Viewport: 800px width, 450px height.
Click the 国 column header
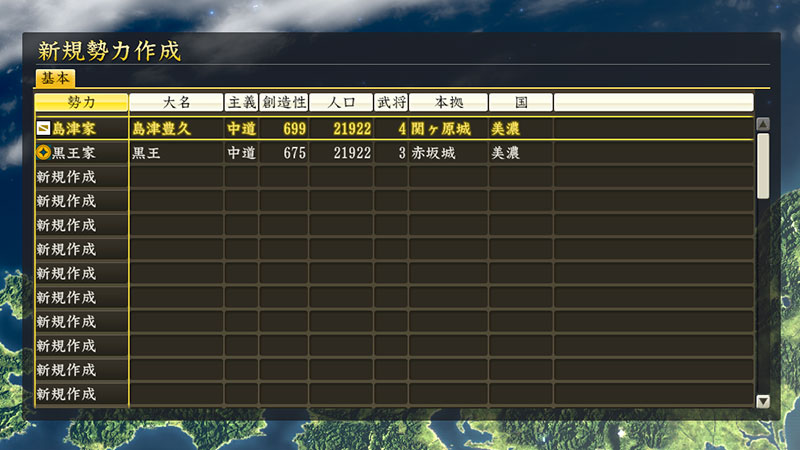point(520,102)
